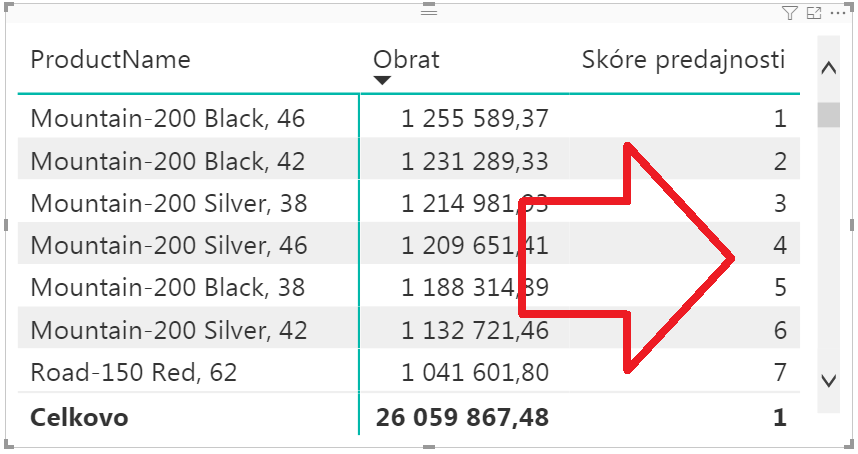Open the visual filter icon
Image resolution: width=858 pixels, height=454 pixels.
tap(790, 13)
